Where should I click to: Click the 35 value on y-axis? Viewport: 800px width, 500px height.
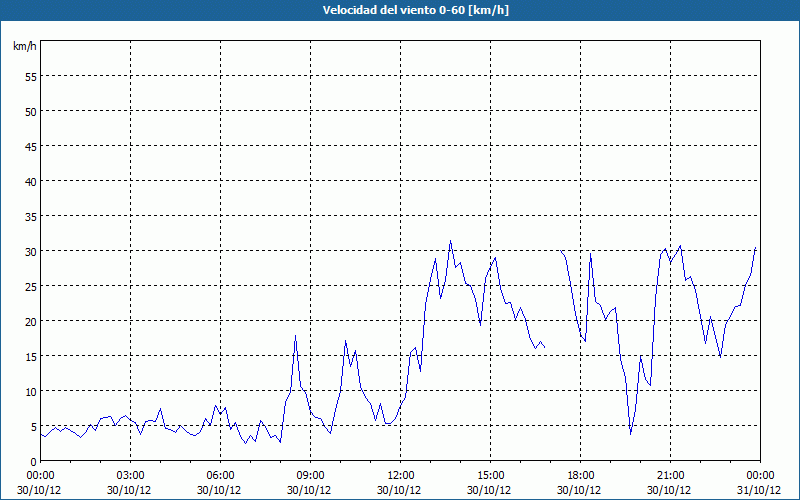pos(31,216)
